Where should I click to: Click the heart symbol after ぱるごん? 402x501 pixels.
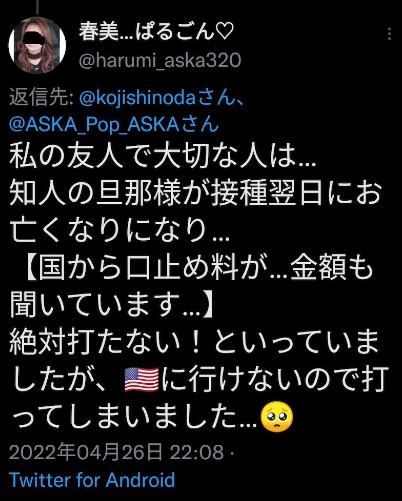(x=223, y=33)
